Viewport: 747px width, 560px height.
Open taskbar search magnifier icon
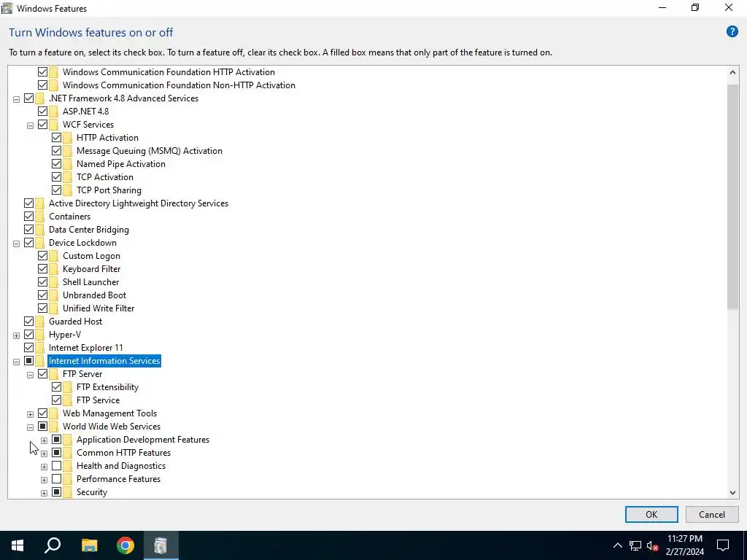53,545
